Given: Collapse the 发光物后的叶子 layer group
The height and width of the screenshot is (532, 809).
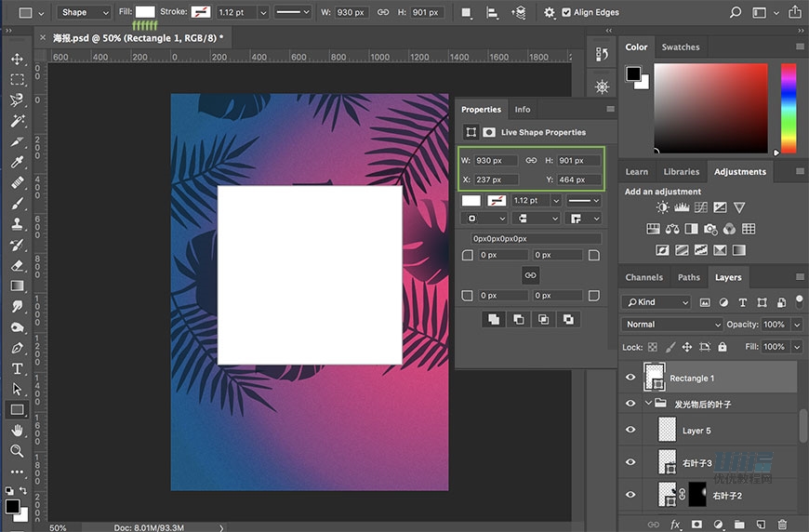Looking at the screenshot, I should (x=648, y=404).
